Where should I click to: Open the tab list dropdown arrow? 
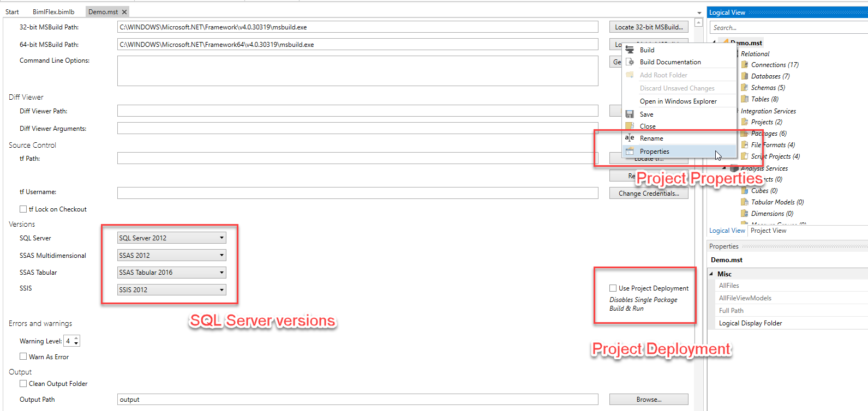699,13
